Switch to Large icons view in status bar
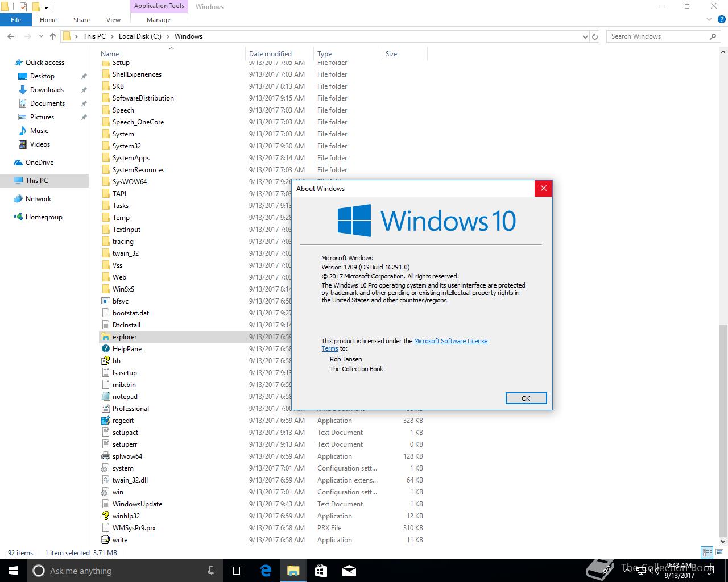728x582 pixels. pyautogui.click(x=719, y=552)
